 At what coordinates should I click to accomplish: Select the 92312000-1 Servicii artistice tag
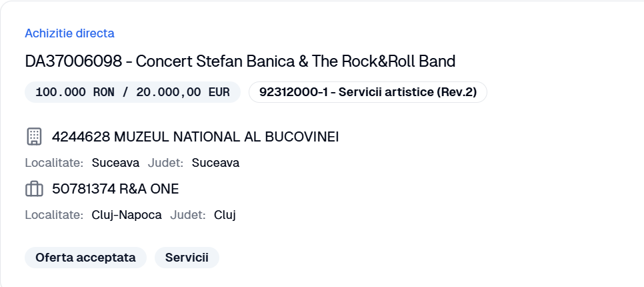(x=367, y=92)
